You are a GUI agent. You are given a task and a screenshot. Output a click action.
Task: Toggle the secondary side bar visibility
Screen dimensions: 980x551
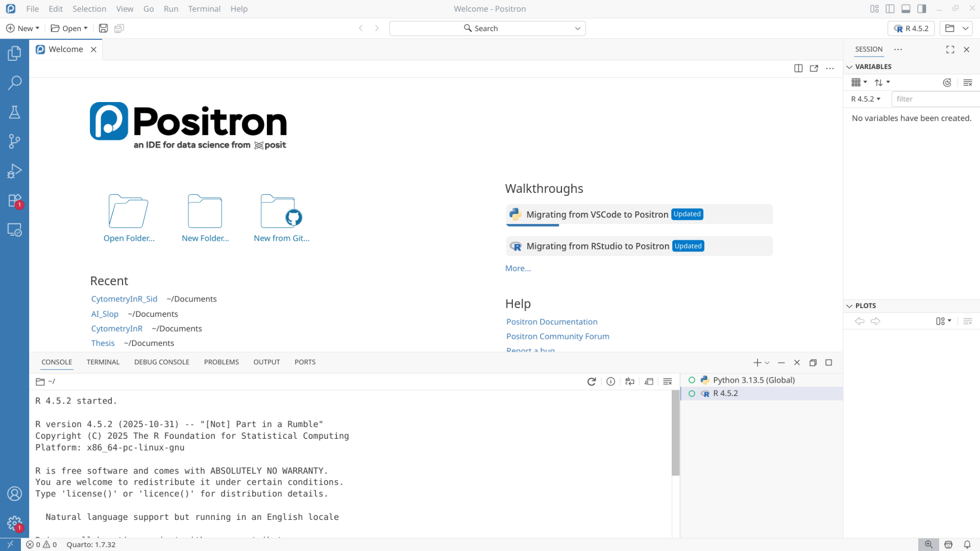pyautogui.click(x=922, y=9)
